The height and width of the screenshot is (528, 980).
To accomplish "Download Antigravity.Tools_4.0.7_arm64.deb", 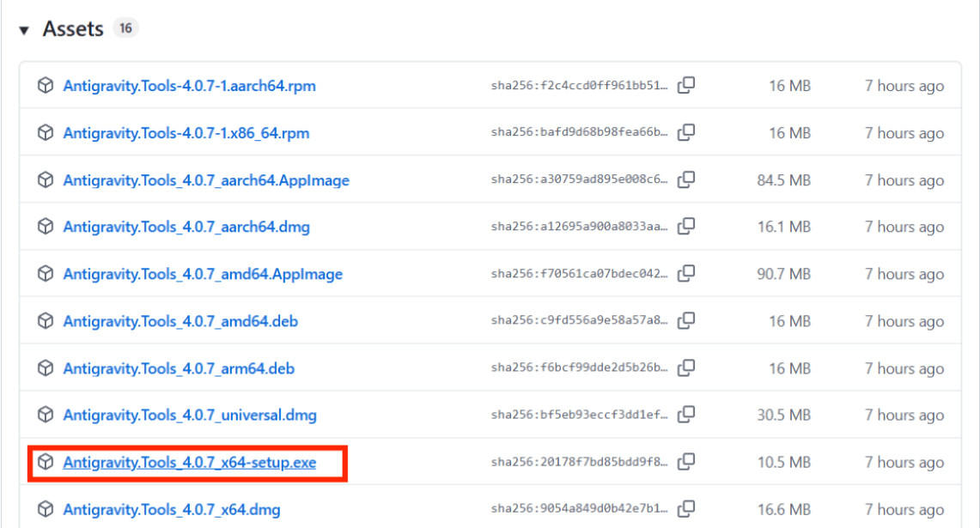I will click(x=179, y=368).
